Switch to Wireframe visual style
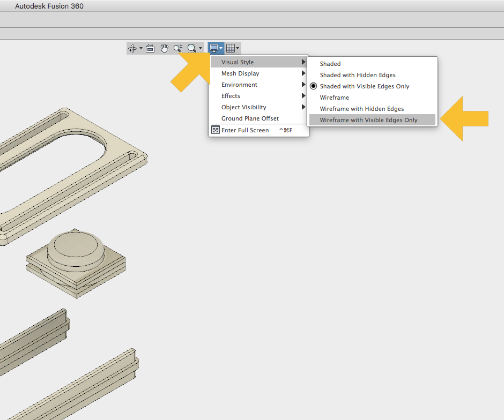The height and width of the screenshot is (420, 504). click(x=334, y=97)
